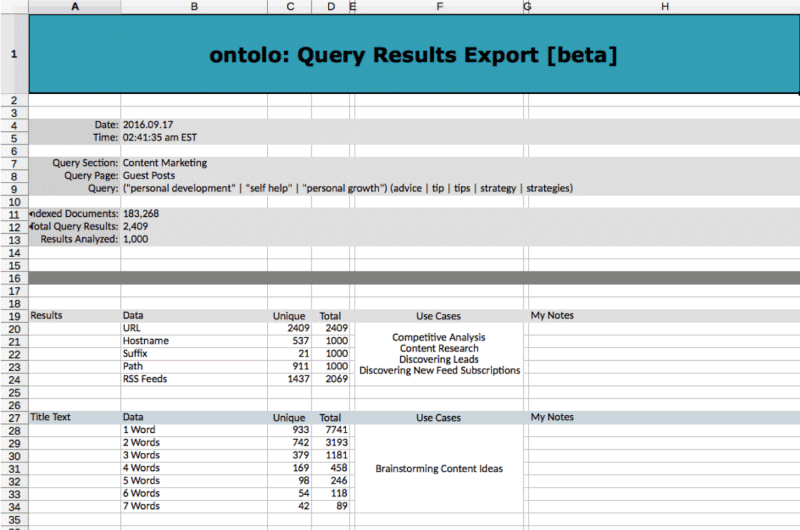Select 4 Words total 458
This screenshot has height=530, width=800.
[x=331, y=468]
